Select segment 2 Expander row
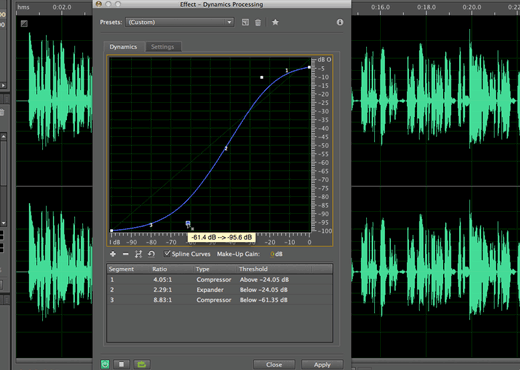Viewport: 520px width, 370px height. click(x=219, y=290)
